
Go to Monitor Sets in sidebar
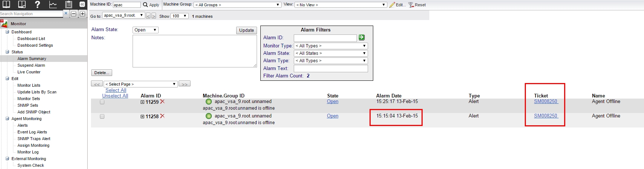(x=29, y=99)
